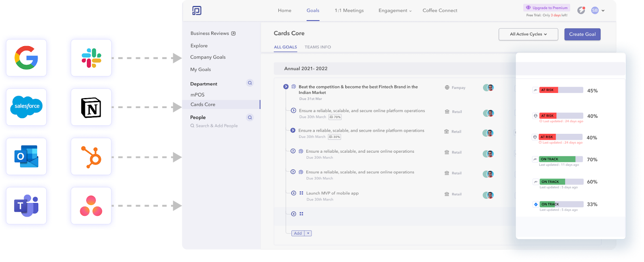Image resolution: width=644 pixels, height=262 pixels.
Task: Click the Retail building icon on Launch MVP row
Action: click(447, 194)
